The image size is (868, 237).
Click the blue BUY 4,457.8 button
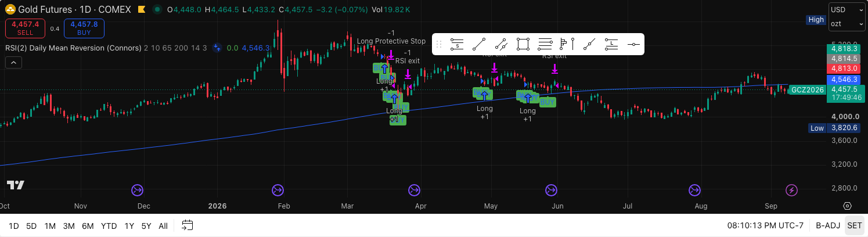tap(84, 28)
